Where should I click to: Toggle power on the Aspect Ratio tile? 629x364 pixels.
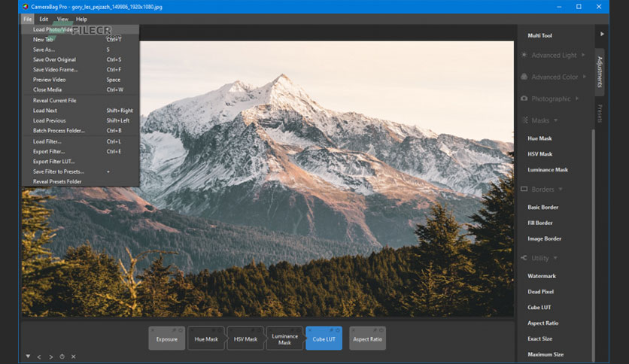[381, 330]
